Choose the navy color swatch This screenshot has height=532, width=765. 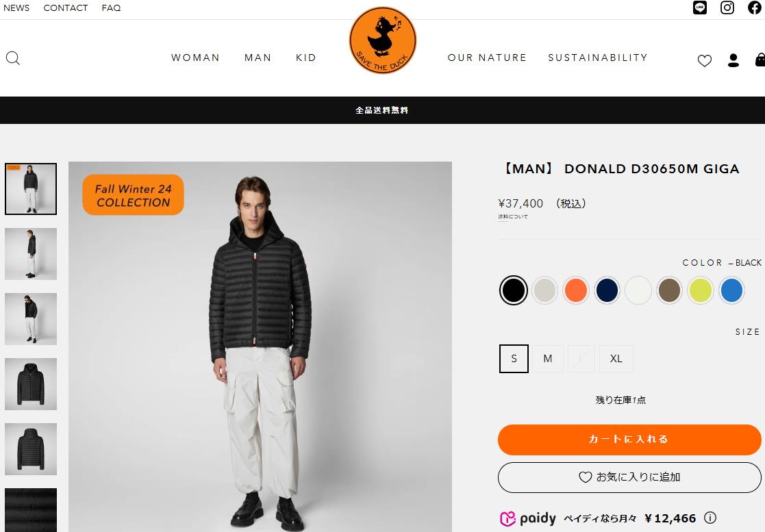(607, 290)
